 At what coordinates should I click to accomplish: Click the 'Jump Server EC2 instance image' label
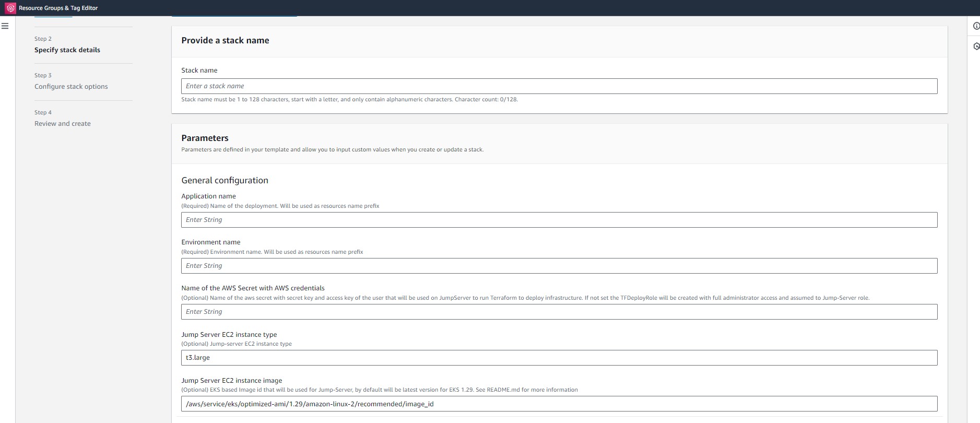[x=231, y=381]
